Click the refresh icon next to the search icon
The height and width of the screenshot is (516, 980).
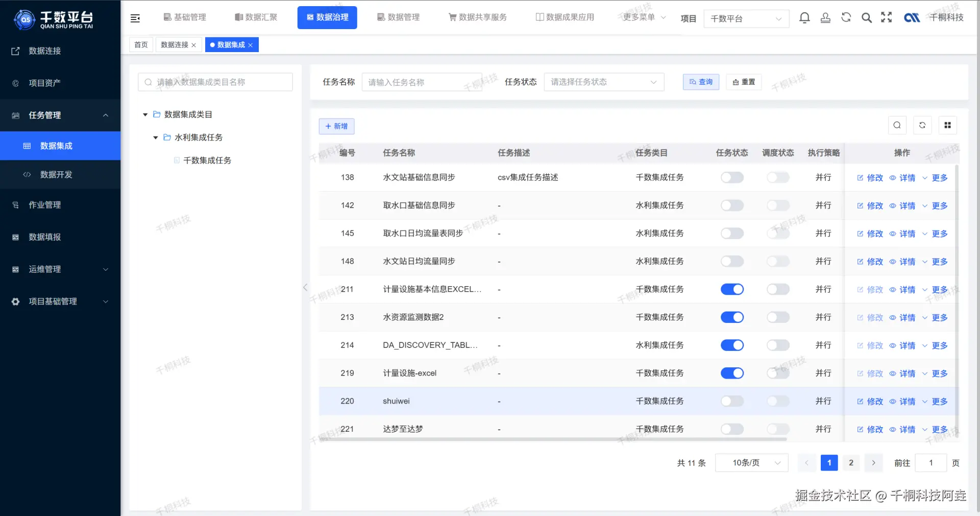[846, 17]
